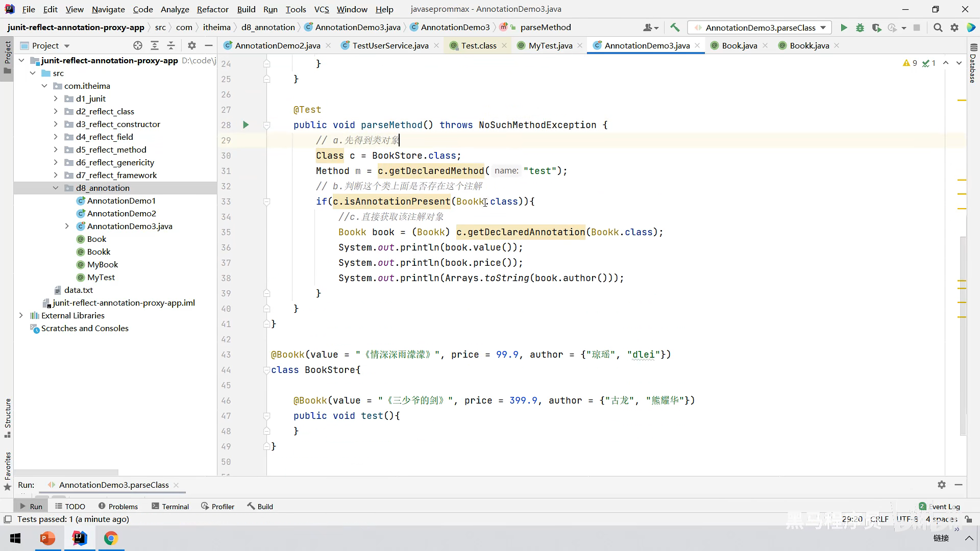Click Collapse All icon in Project panel
980x551 pixels.
[x=171, y=45]
